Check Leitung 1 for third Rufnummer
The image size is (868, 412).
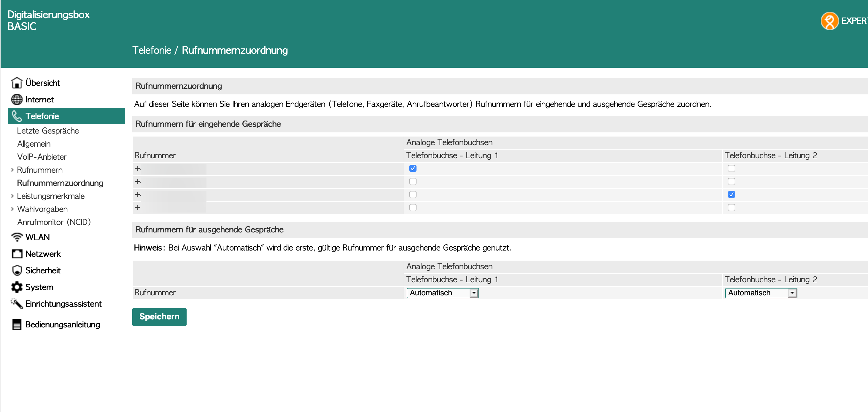pos(413,194)
